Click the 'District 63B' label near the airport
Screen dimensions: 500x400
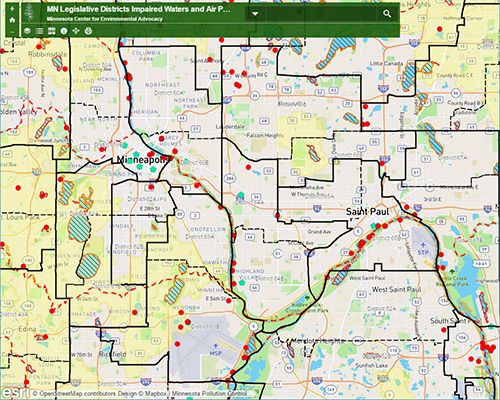pyautogui.click(x=206, y=326)
